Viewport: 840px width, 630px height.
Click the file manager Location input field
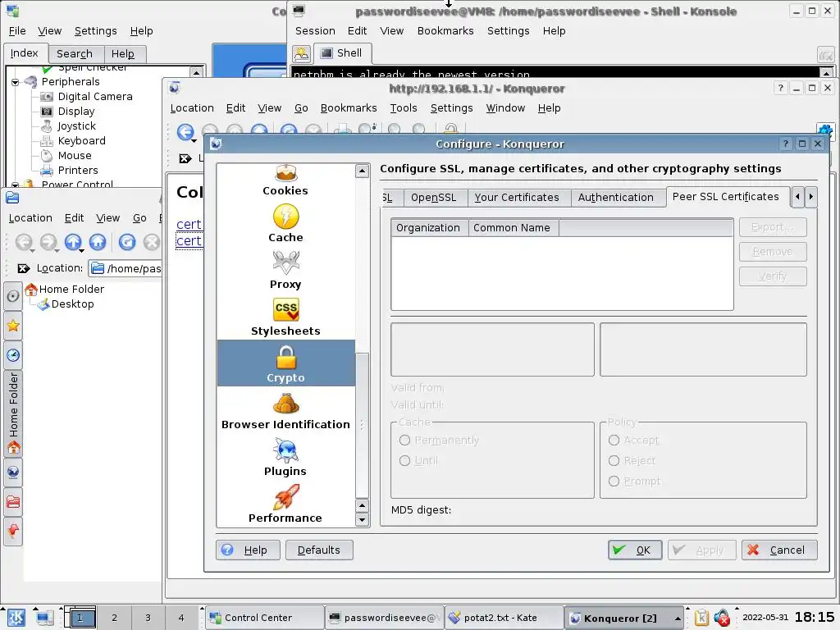(x=126, y=268)
